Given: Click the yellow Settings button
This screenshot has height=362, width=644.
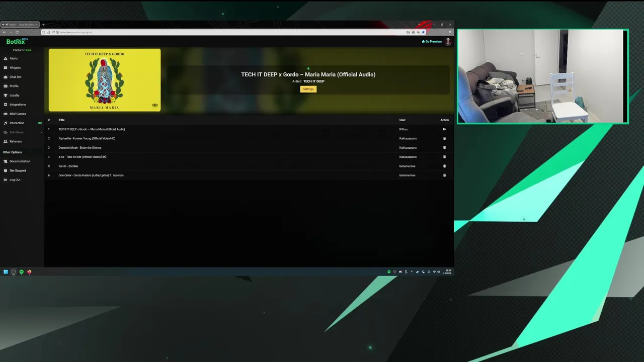Looking at the screenshot, I should click(308, 89).
